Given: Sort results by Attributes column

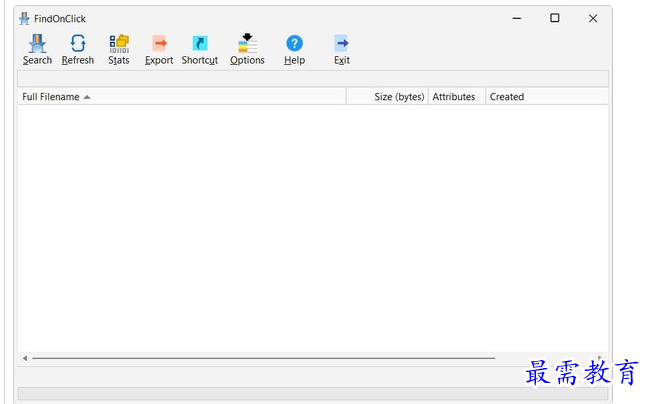Looking at the screenshot, I should pyautogui.click(x=457, y=97).
